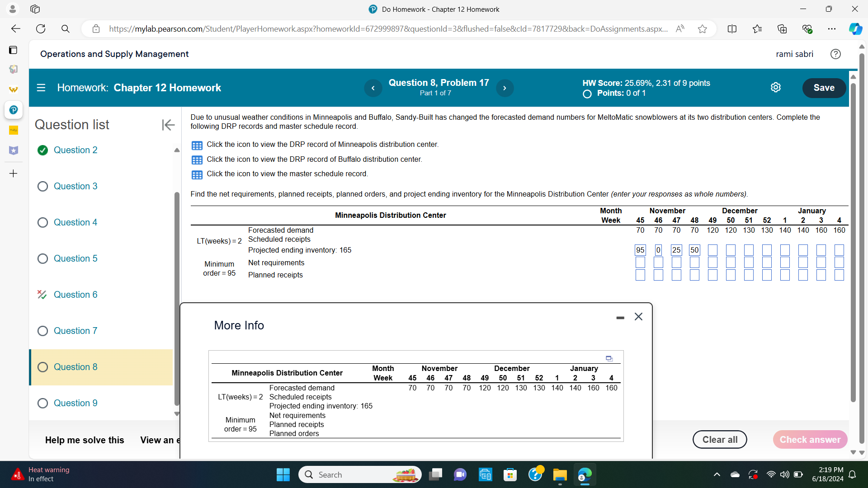
Task: Click the Help me solve this link
Action: tap(84, 440)
